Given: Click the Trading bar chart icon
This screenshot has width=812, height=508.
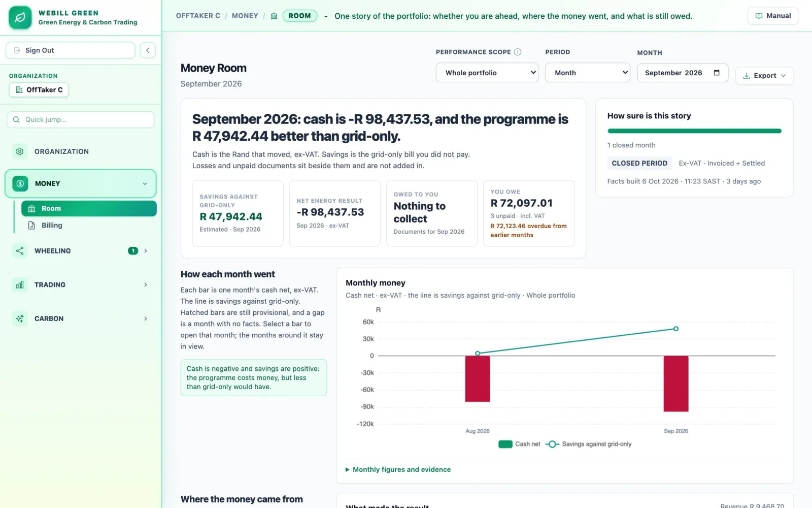Looking at the screenshot, I should point(20,285).
